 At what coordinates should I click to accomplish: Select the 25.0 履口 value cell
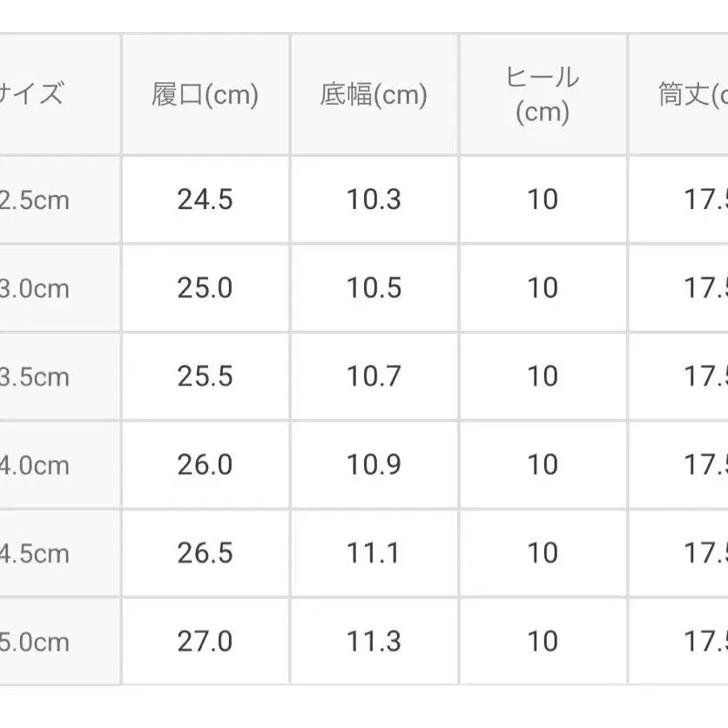coord(206,288)
